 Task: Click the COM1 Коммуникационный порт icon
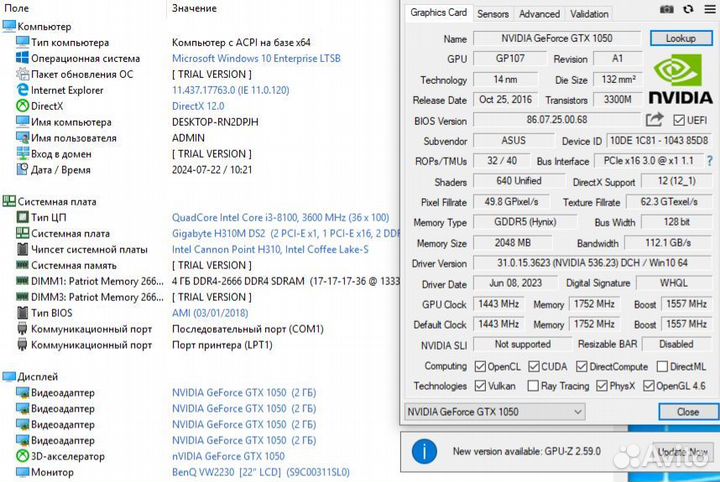pyautogui.click(x=22, y=329)
